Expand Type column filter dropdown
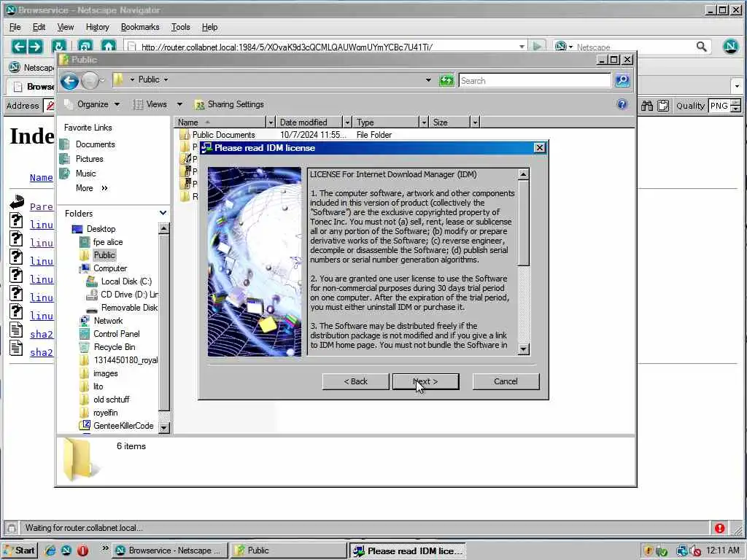747x560 pixels. pyautogui.click(x=424, y=122)
